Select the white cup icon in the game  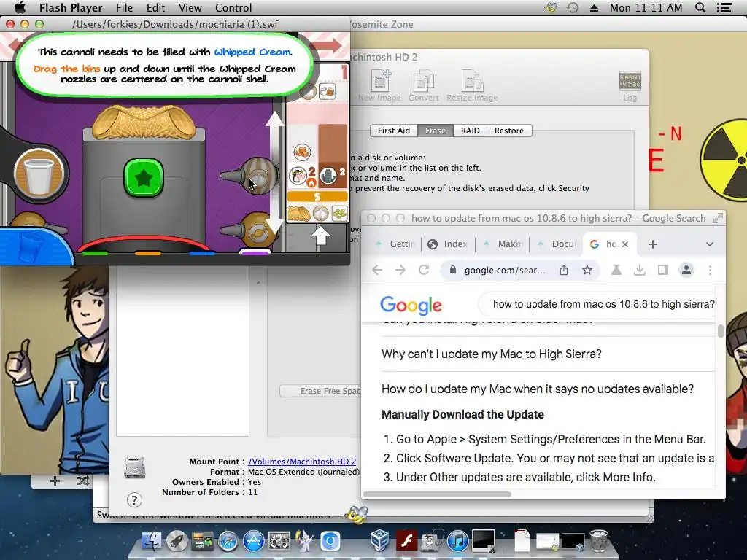39,175
